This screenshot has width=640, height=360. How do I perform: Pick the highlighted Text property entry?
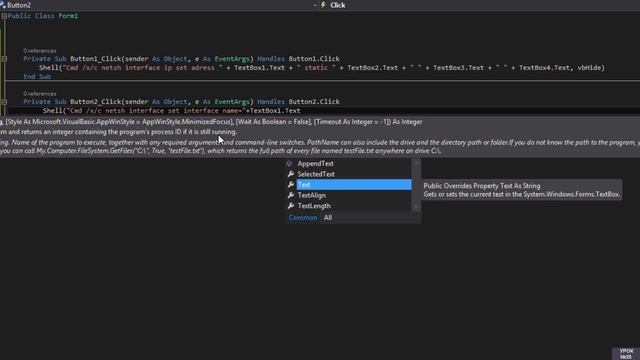(354, 184)
